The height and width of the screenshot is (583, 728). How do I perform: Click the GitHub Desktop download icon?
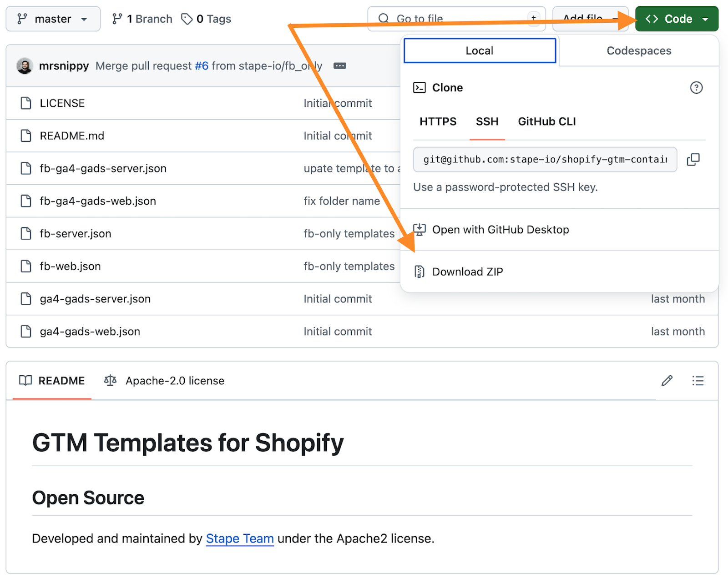pos(419,230)
